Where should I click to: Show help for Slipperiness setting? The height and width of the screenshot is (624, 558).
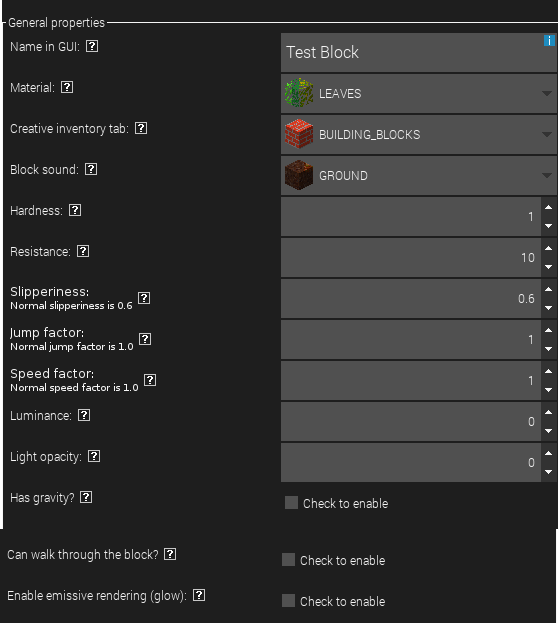[144, 298]
